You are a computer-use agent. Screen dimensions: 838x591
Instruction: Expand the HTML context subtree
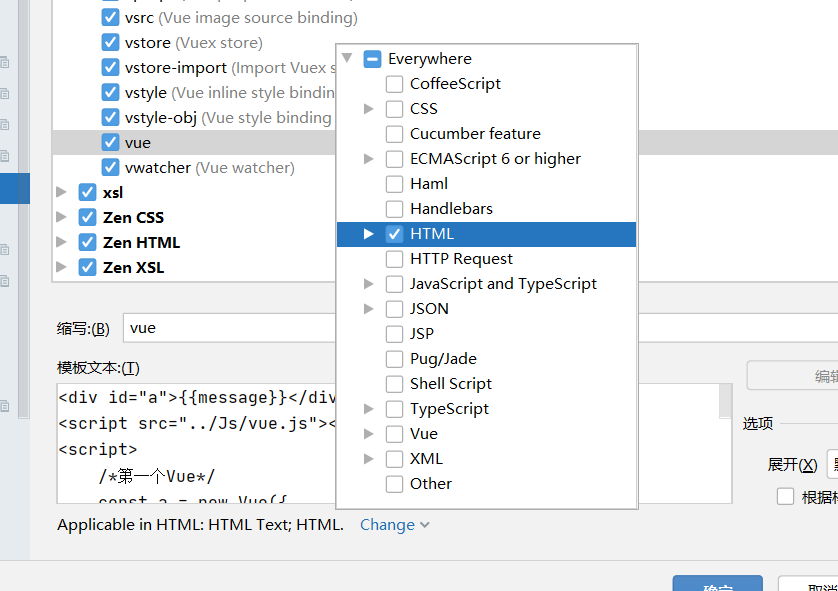point(369,234)
